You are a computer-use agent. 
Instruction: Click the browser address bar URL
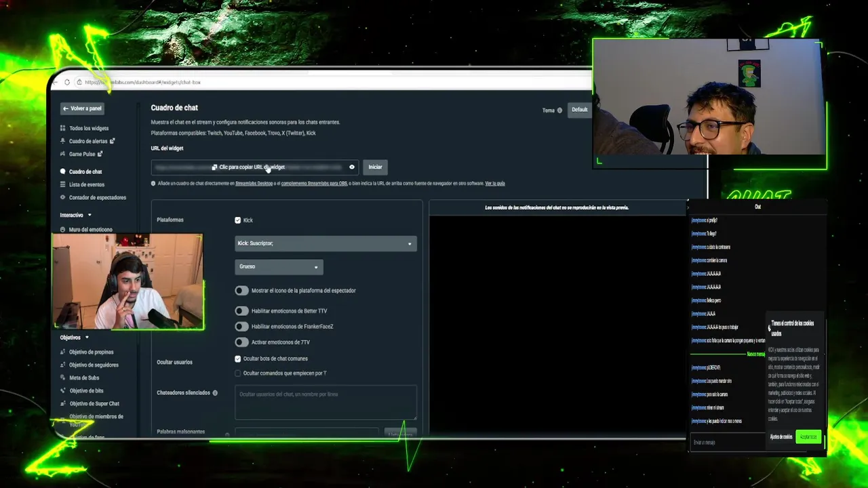tap(142, 82)
